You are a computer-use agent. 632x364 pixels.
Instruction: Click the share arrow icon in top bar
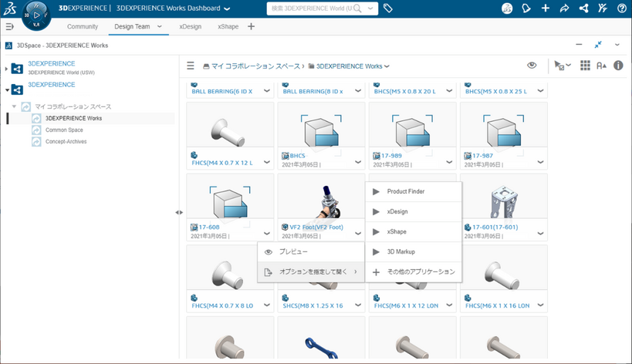[x=564, y=8]
